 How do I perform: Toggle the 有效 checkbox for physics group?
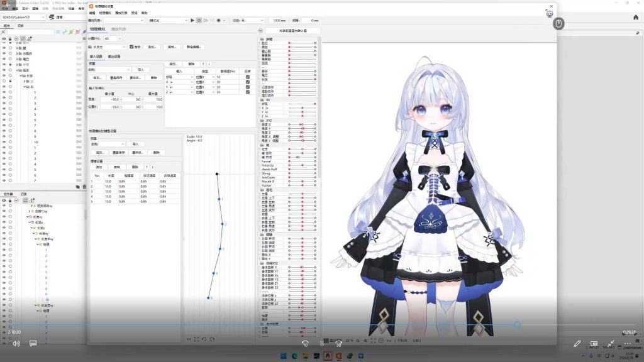(131, 47)
